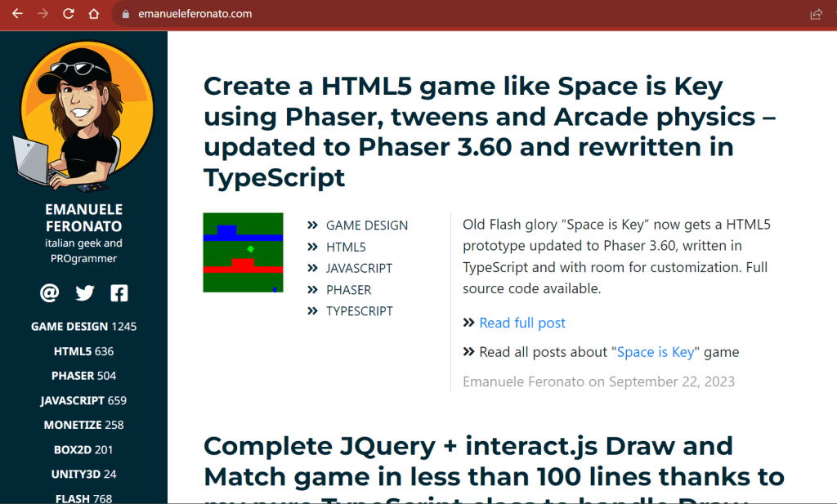This screenshot has height=504, width=837.
Task: Click the HTML5 tag beside the post
Action: pos(346,247)
